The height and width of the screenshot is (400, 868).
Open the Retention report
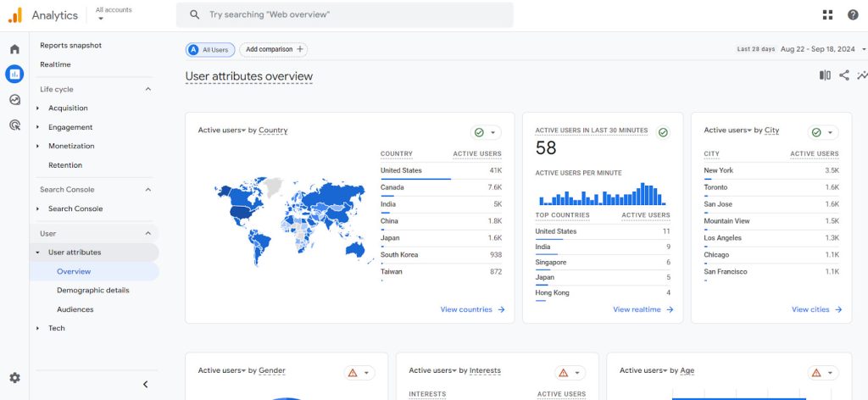click(65, 165)
